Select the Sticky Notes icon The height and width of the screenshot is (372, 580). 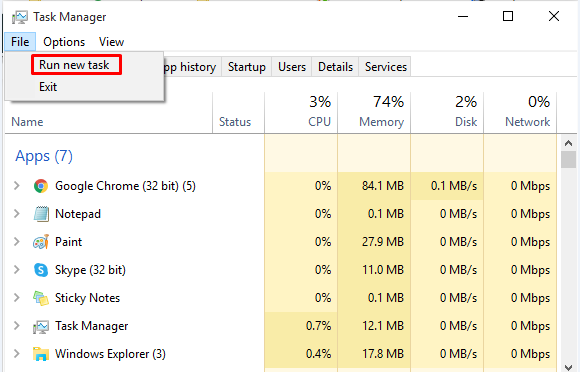click(x=41, y=298)
